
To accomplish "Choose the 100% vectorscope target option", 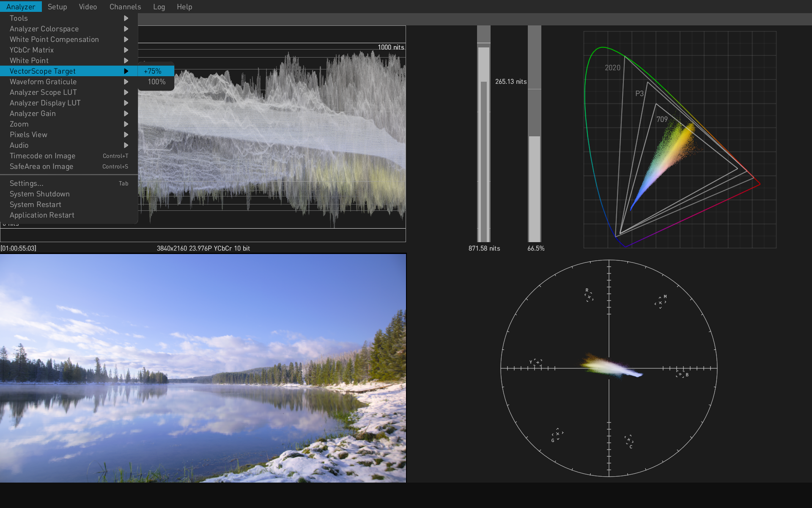I will click(156, 82).
